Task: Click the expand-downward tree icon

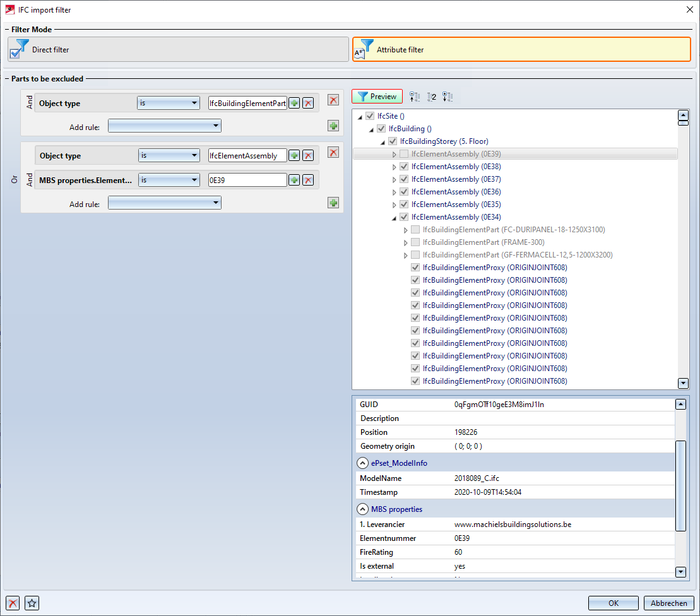Action: (x=448, y=97)
